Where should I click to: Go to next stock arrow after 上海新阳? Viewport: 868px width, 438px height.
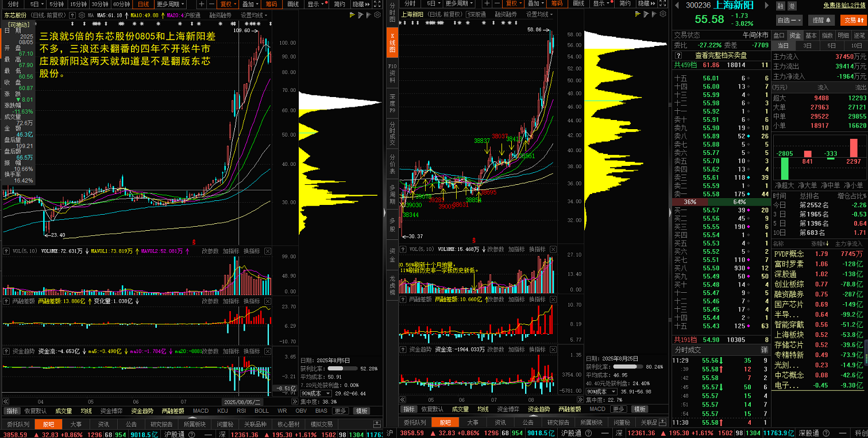[767, 5]
